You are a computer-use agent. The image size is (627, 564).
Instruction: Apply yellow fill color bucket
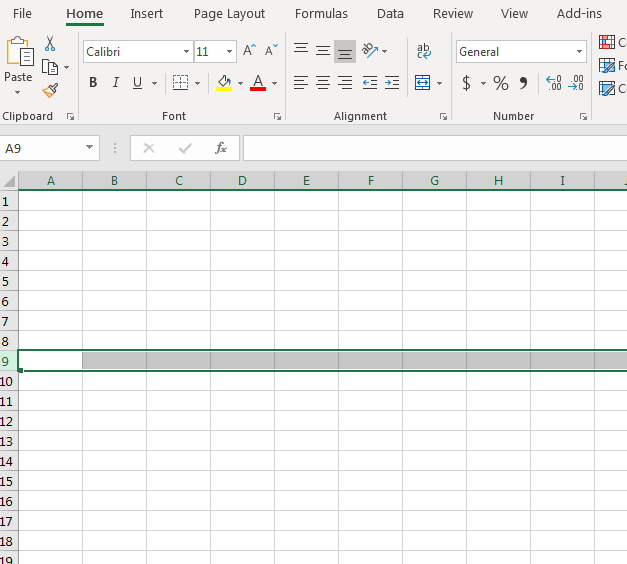[x=224, y=83]
